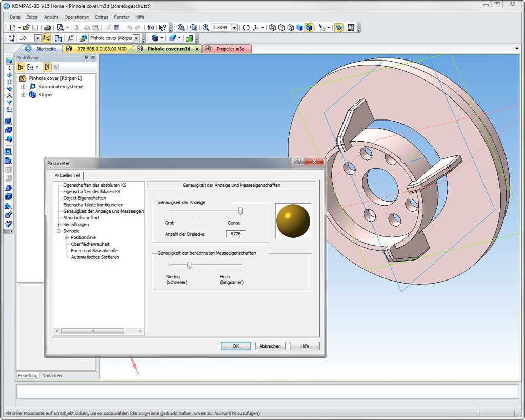Viewport: 525px width, 420px height.
Task: Select Objekt-Eigenschaften in the Parameter tree
Action: point(85,198)
